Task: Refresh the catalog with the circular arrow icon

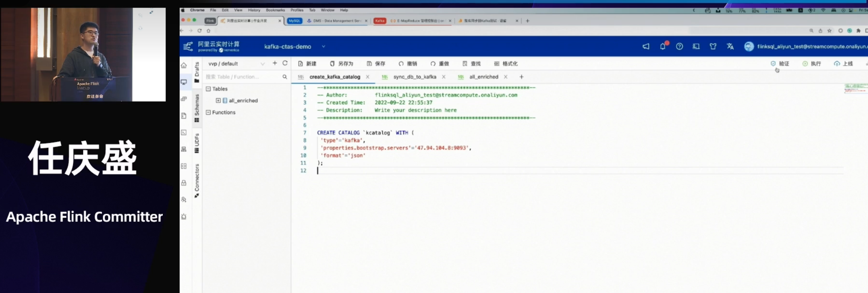Action: click(x=285, y=63)
